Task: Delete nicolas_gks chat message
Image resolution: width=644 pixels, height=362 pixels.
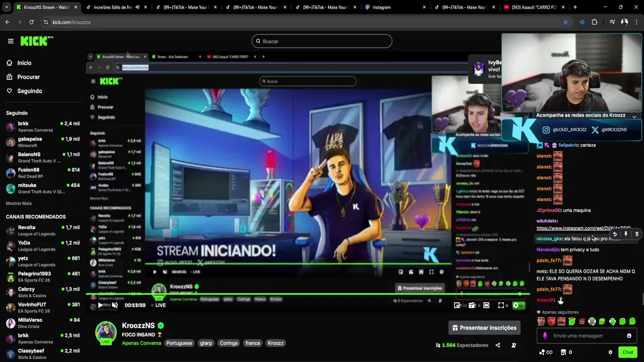Action: point(636,234)
